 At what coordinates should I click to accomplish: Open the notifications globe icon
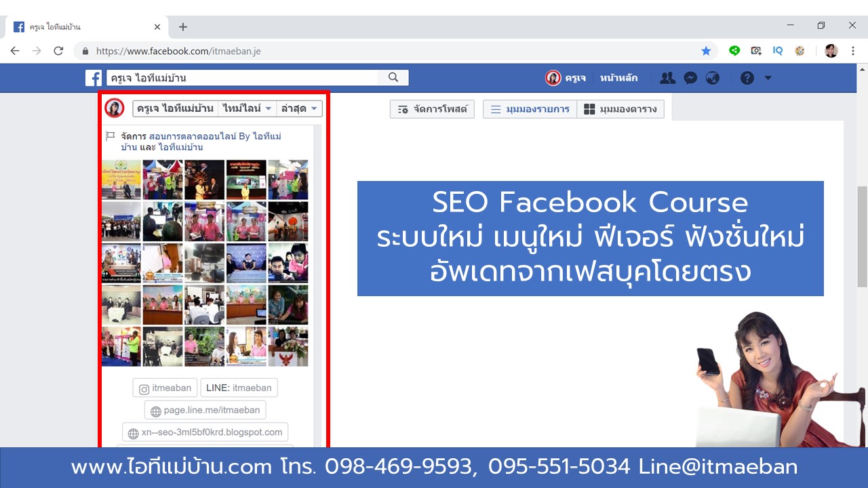[712, 78]
